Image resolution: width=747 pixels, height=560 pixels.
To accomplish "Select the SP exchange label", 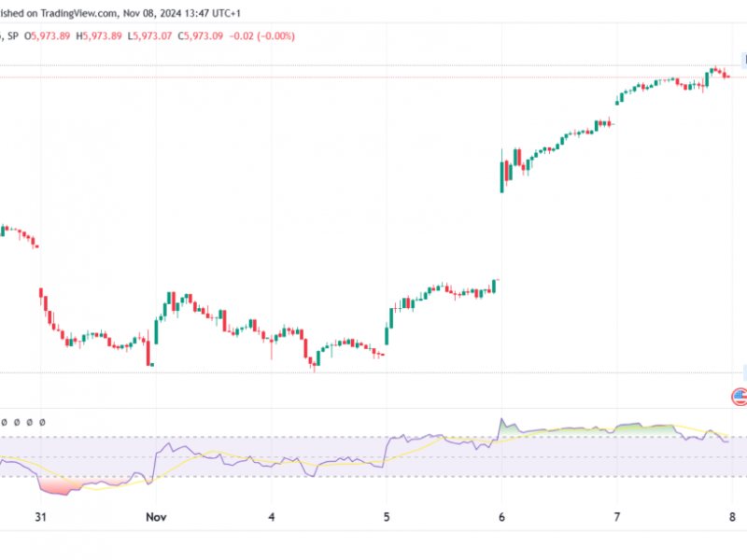I will [19, 35].
